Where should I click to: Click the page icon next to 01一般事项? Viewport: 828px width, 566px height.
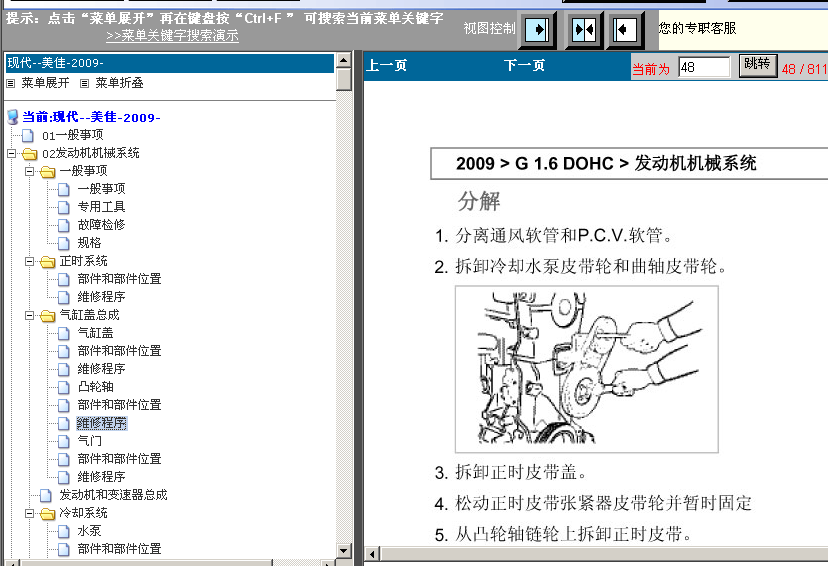[28, 136]
